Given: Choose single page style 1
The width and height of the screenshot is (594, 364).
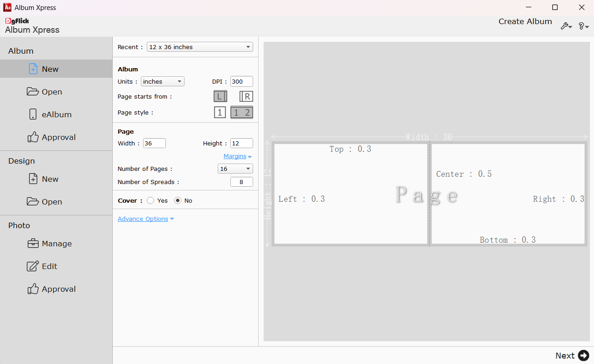Looking at the screenshot, I should (220, 112).
